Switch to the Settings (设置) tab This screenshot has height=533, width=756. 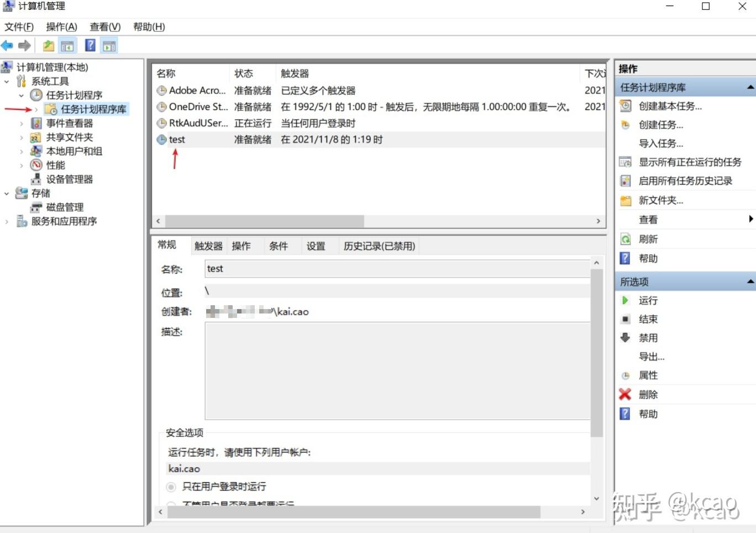[x=316, y=246]
